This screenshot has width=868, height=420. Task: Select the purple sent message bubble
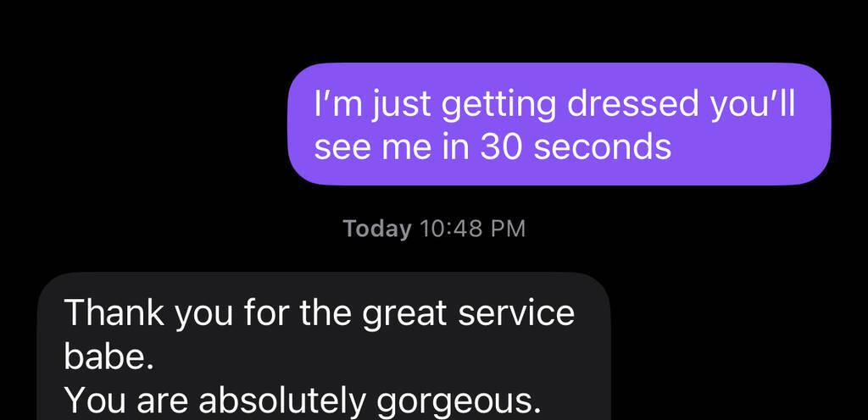point(559,124)
